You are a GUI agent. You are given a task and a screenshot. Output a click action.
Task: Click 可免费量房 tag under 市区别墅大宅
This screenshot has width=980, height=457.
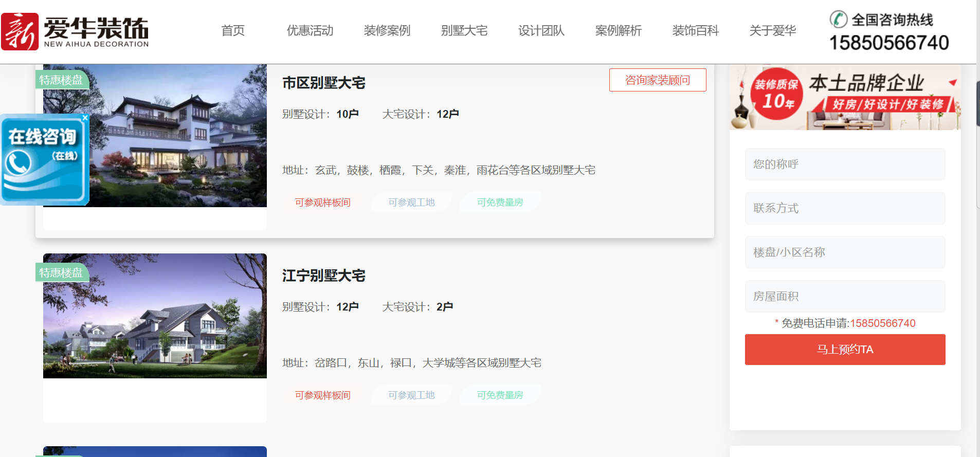pyautogui.click(x=500, y=203)
